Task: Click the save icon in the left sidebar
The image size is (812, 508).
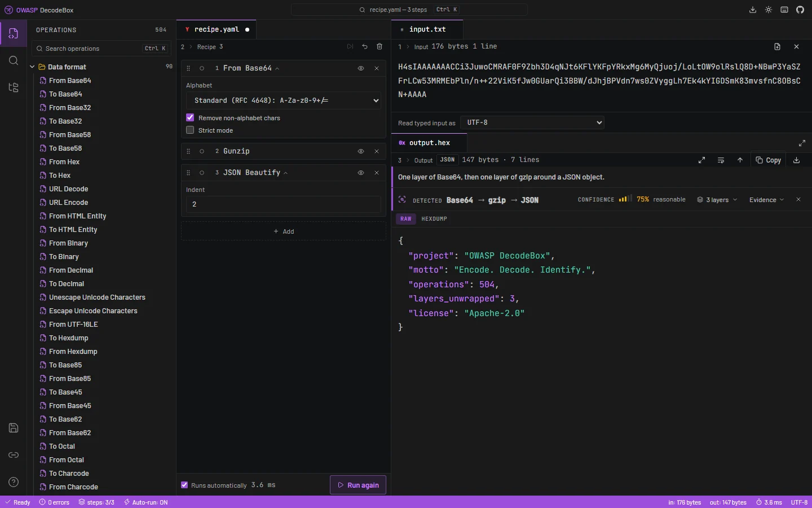Action: (x=14, y=428)
